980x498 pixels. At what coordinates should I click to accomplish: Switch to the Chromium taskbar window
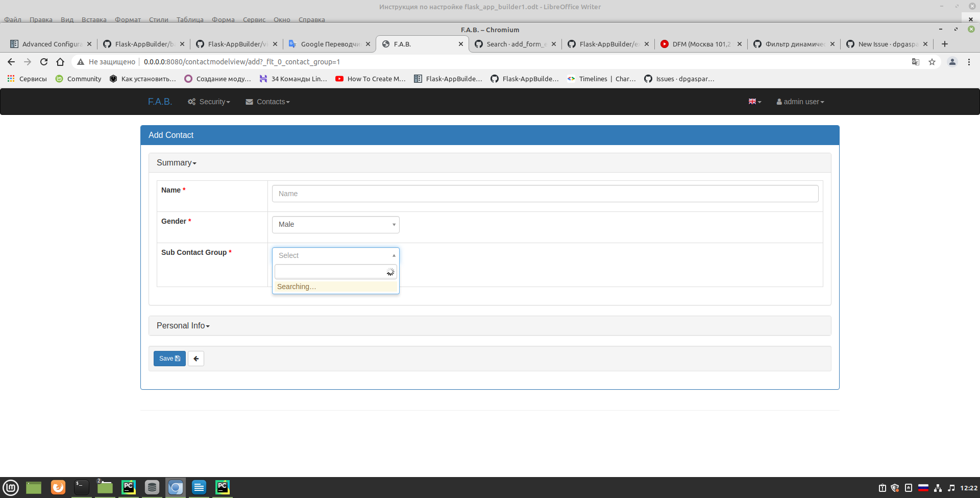tap(176, 488)
